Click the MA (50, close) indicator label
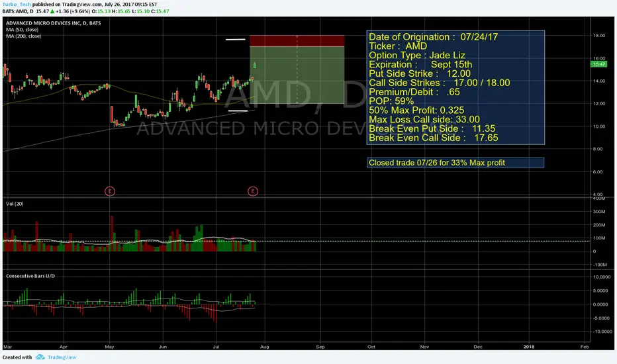The width and height of the screenshot is (617, 364). 22,30
